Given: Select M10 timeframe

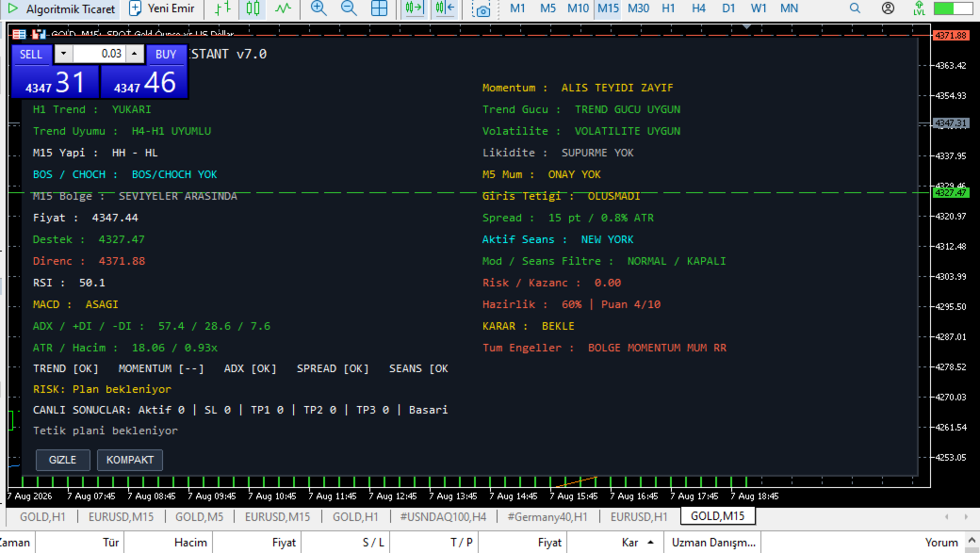Looking at the screenshot, I should (x=579, y=8).
